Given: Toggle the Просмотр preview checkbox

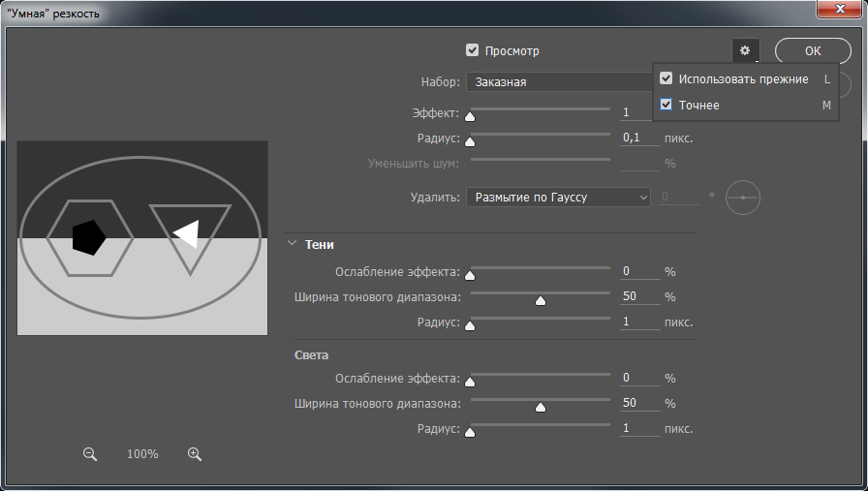Looking at the screenshot, I should 472,50.
